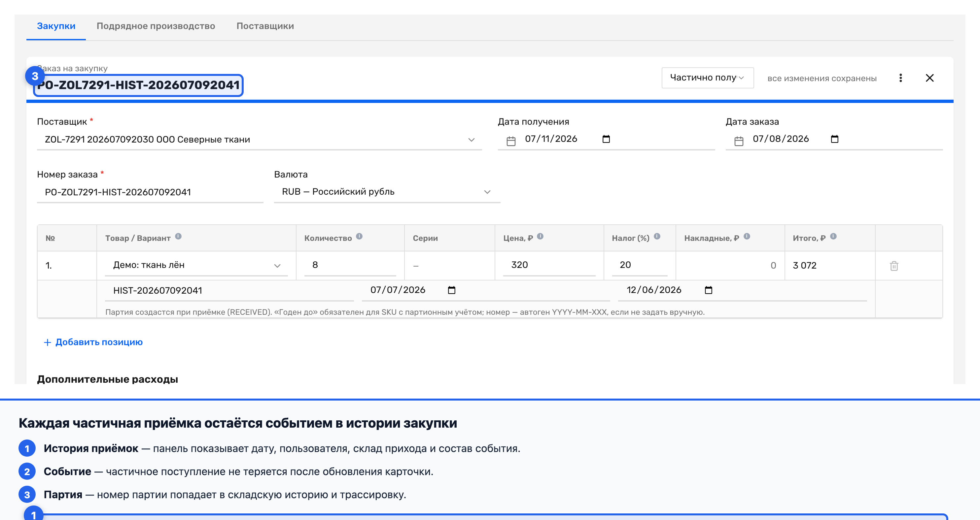The image size is (980, 520).
Task: Switch to Подрядное производство tab
Action: coord(156,26)
